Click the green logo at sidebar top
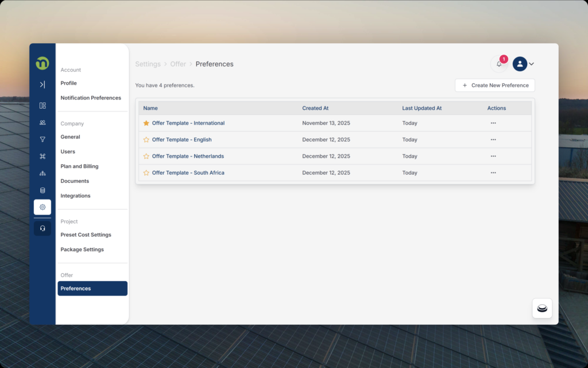 42,63
